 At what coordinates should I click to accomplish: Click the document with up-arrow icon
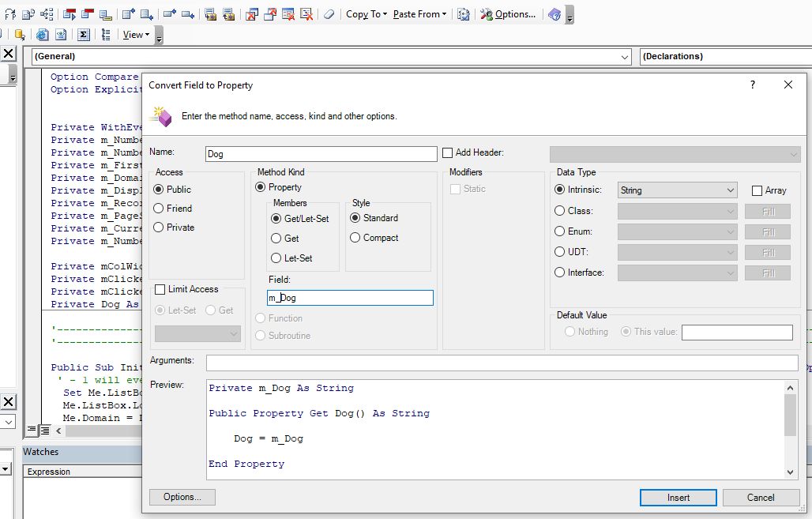point(129,14)
